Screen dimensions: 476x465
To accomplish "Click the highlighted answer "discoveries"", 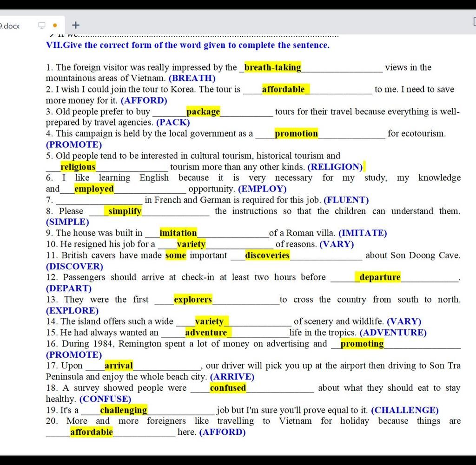I will (x=267, y=255).
